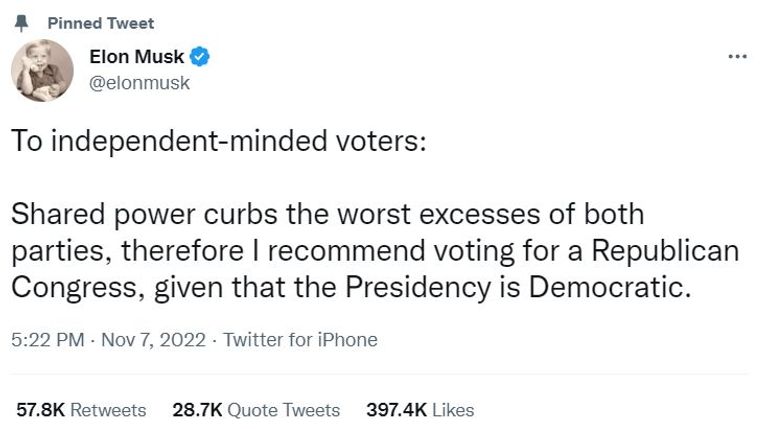Screen dimensions: 768x429
Task: Show the 397.4K Likes list
Action: pos(421,410)
